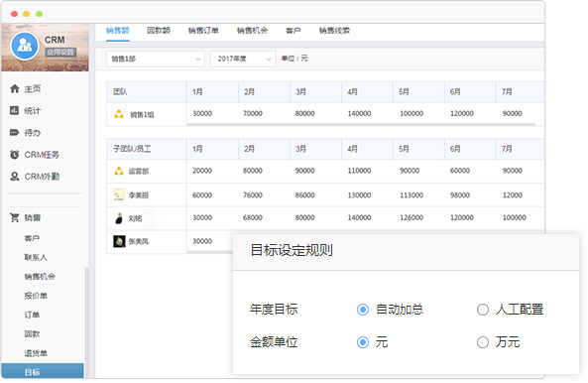
Task: Click the 统计 bar chart icon
Action: click(14, 111)
